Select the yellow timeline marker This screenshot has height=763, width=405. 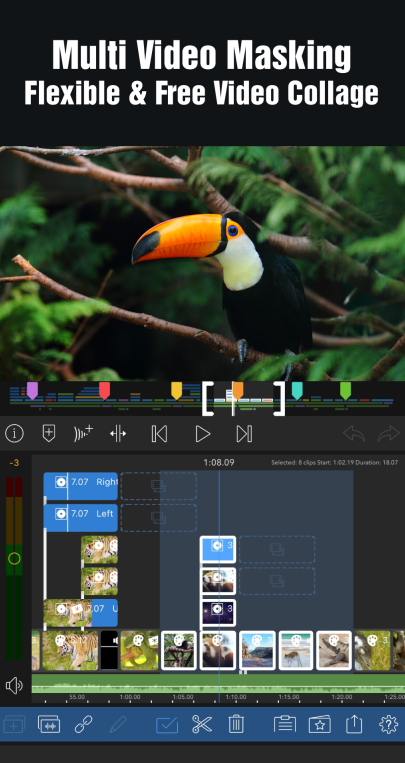[x=177, y=390]
